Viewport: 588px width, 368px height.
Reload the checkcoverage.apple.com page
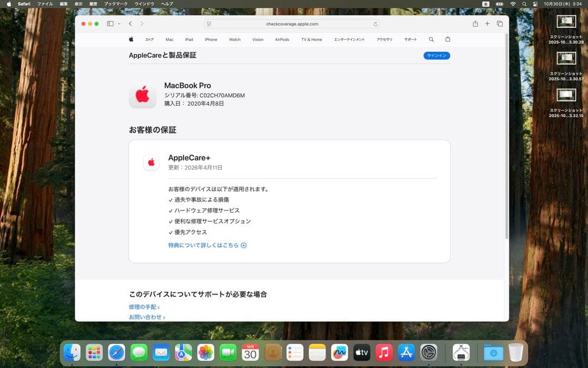tap(375, 23)
